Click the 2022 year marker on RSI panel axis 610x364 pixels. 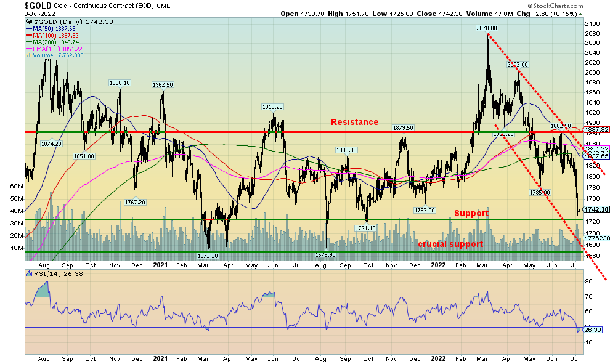click(x=439, y=358)
